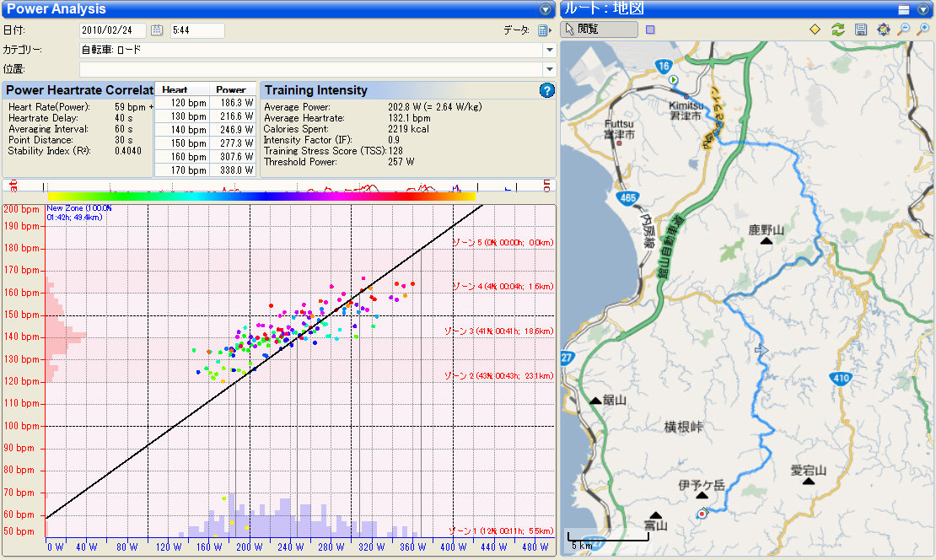Viewport: 936px width, 560px height.
Task: Expand the location dropdown
Action: (x=549, y=69)
